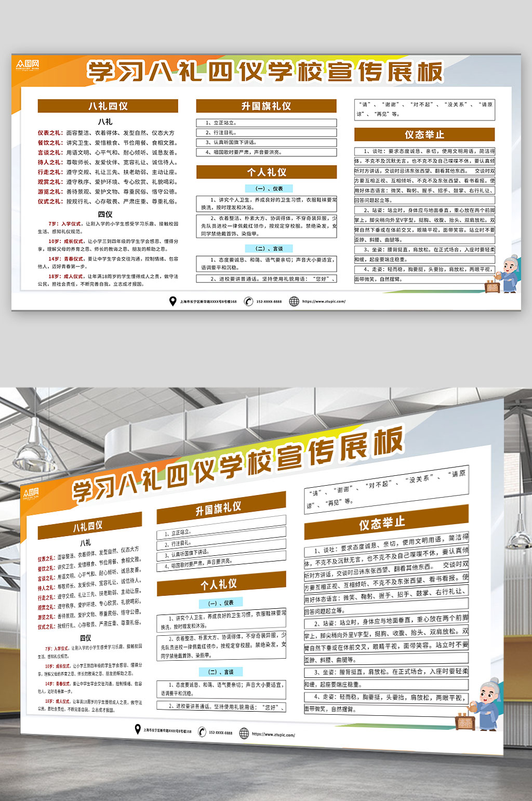Screen dimensions: 532x801
Task: Click the 2、衣着整洁 box on the upper poster
Action: point(266,226)
